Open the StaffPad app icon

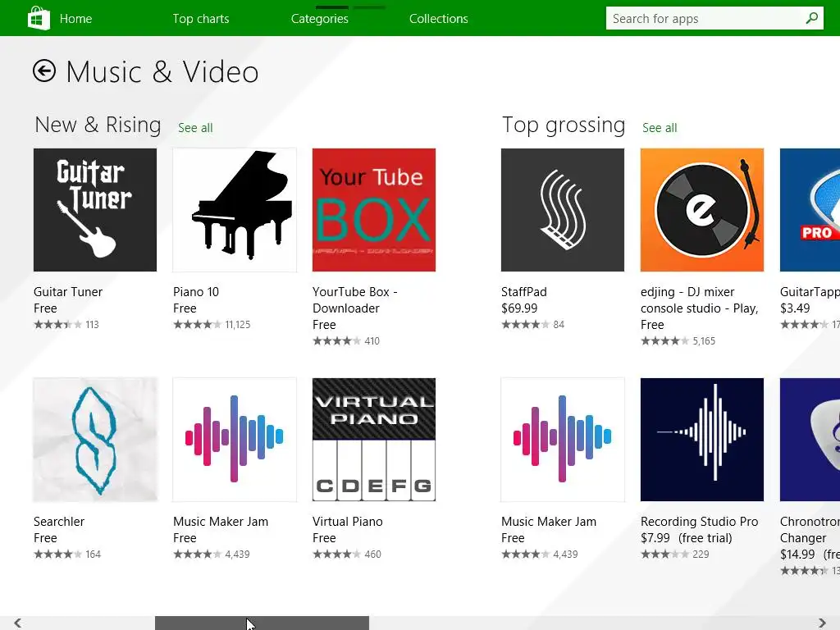563,210
